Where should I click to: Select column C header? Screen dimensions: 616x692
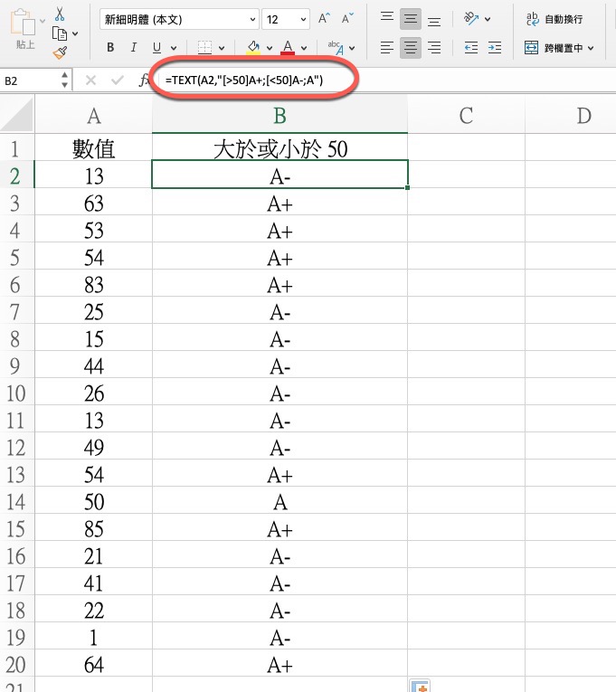(466, 116)
